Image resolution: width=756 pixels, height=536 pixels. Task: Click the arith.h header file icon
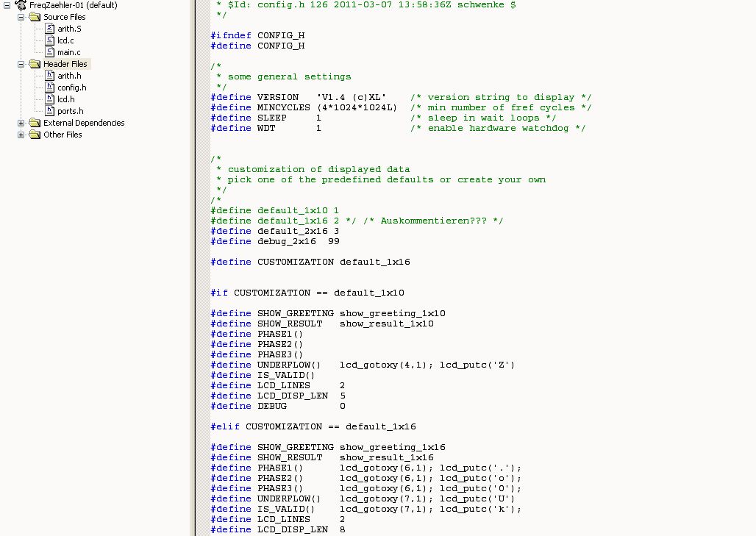click(50, 75)
